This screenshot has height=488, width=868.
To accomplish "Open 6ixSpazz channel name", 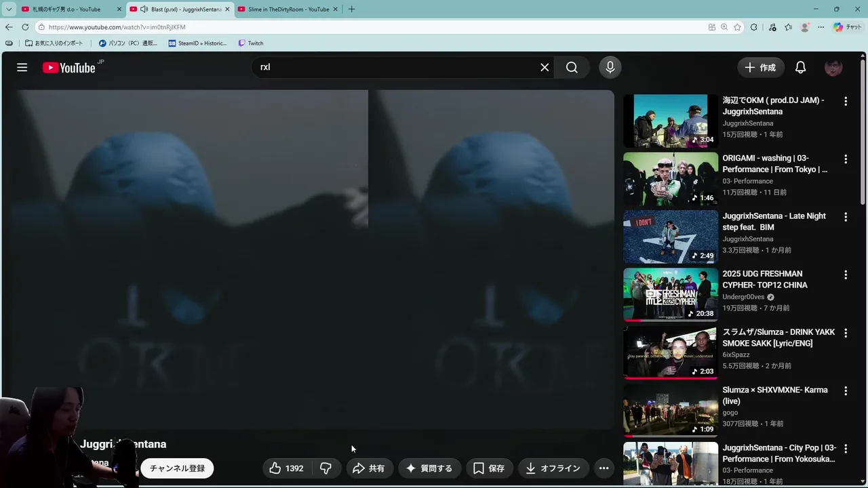I will (736, 354).
